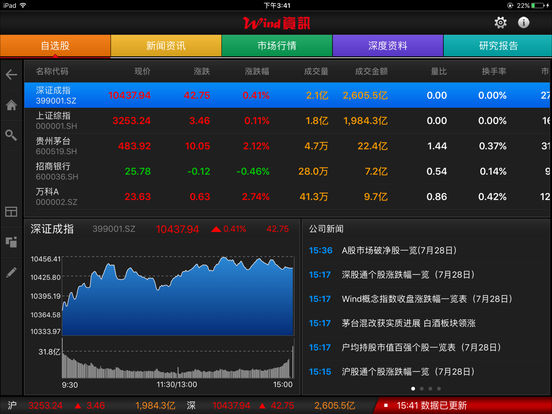Sort by 量比 column header
Viewport: 552px width, 414px height.
tap(439, 71)
